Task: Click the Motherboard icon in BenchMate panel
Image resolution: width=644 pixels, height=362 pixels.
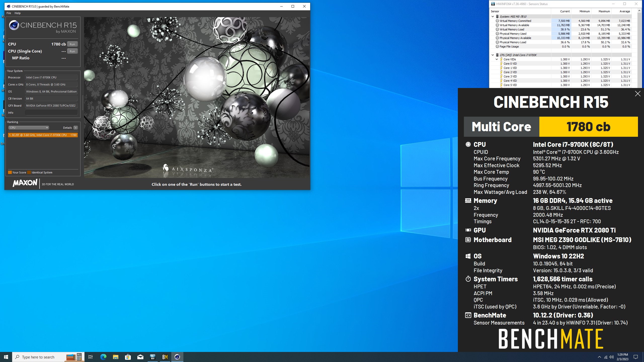Action: coord(468,240)
